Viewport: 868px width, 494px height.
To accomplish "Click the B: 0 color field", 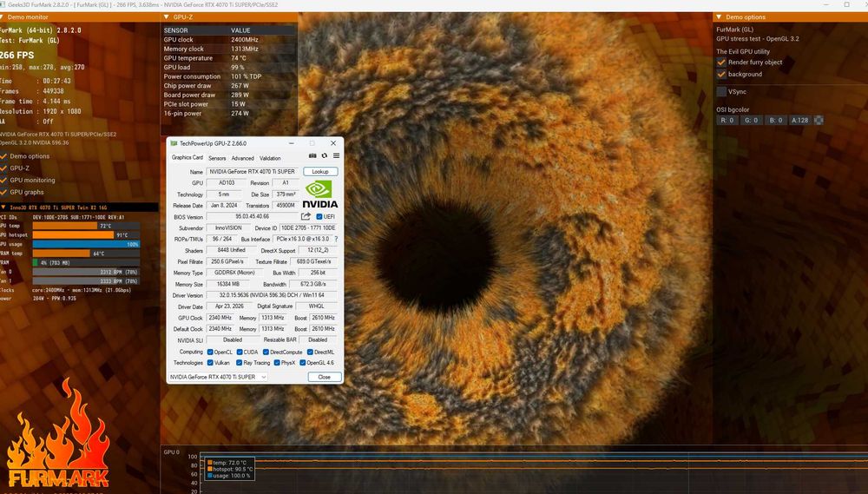I will click(775, 120).
